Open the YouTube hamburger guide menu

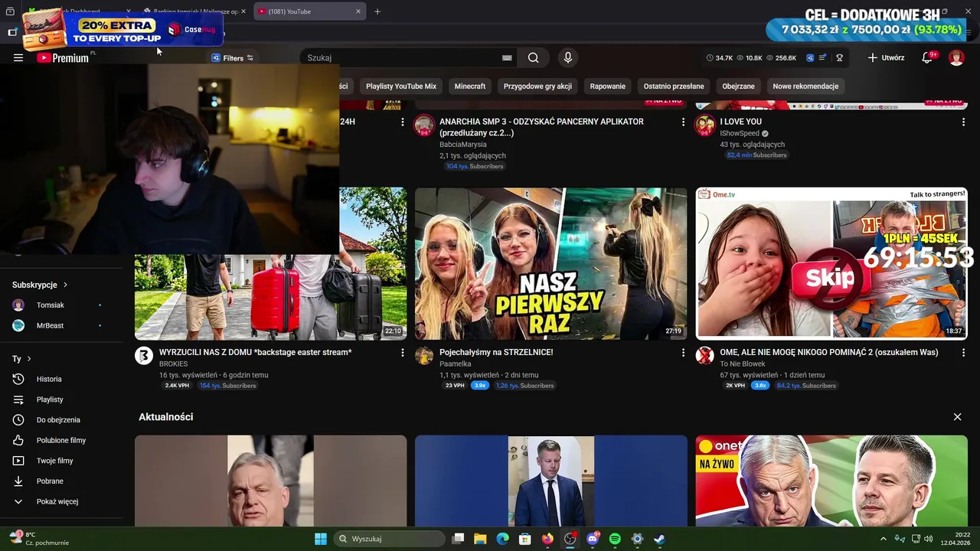18,57
